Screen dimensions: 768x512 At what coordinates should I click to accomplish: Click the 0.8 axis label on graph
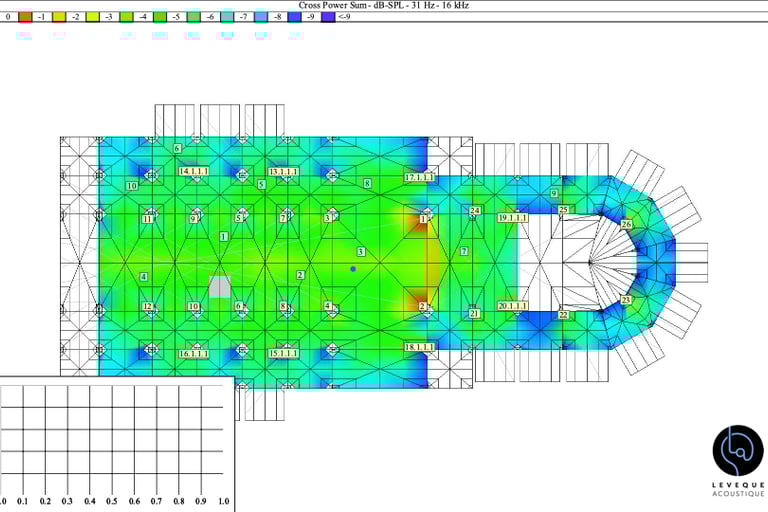(x=179, y=501)
